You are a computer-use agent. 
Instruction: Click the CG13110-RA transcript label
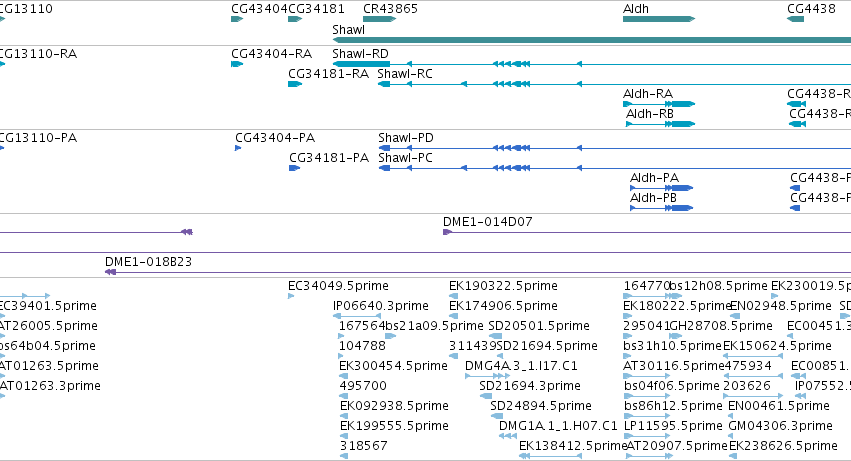pos(39,54)
